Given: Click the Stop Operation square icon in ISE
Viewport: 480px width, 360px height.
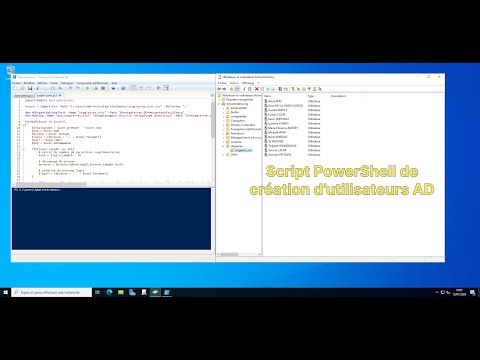Looking at the screenshot, I should point(103,88).
